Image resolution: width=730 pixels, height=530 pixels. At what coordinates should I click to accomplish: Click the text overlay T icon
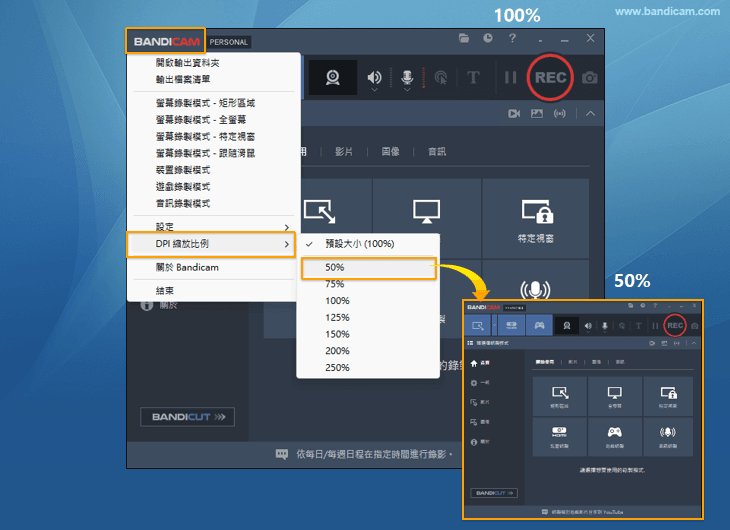point(474,77)
